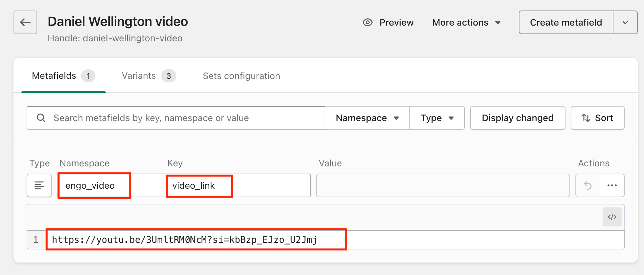
Task: Click the youtu.be URL in editor line 1
Action: click(x=184, y=240)
